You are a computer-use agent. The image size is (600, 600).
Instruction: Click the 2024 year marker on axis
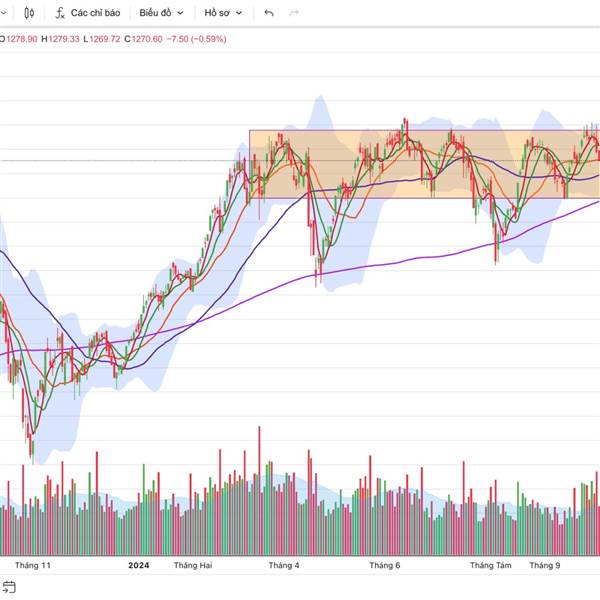click(139, 565)
